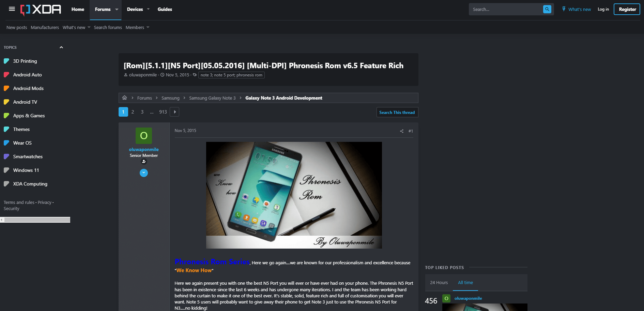The height and width of the screenshot is (311, 644).
Task: Expand the Devices dropdown arrow
Action: pos(148,9)
